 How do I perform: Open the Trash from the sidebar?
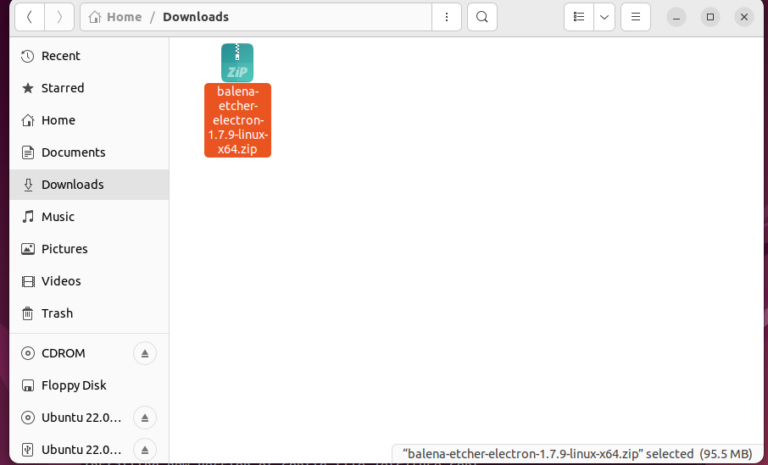tap(56, 313)
